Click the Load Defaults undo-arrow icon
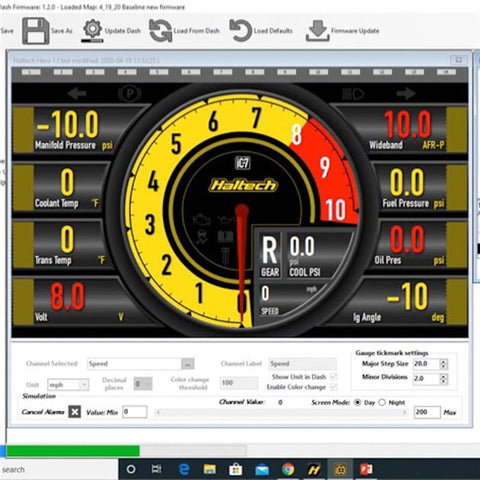 tap(241, 30)
